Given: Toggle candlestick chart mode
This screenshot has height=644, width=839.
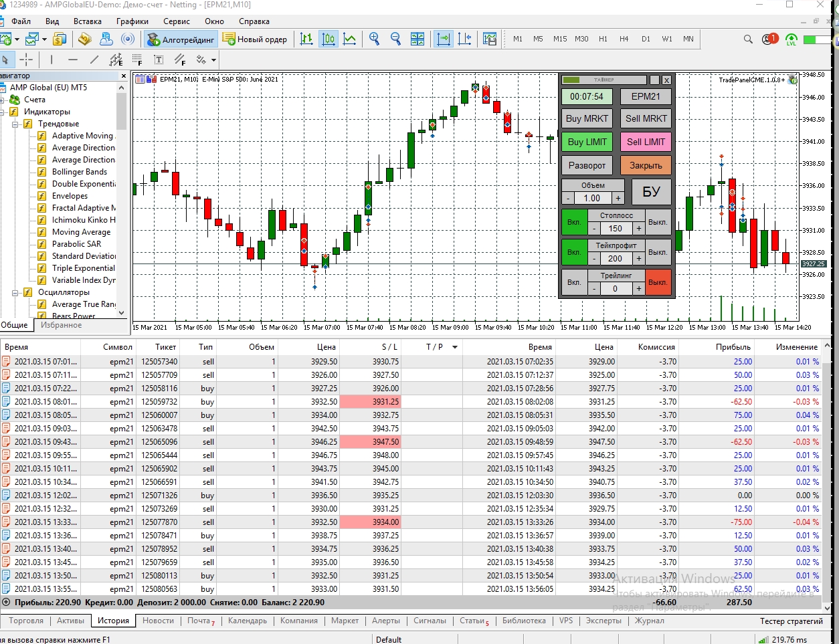Looking at the screenshot, I should [x=328, y=39].
